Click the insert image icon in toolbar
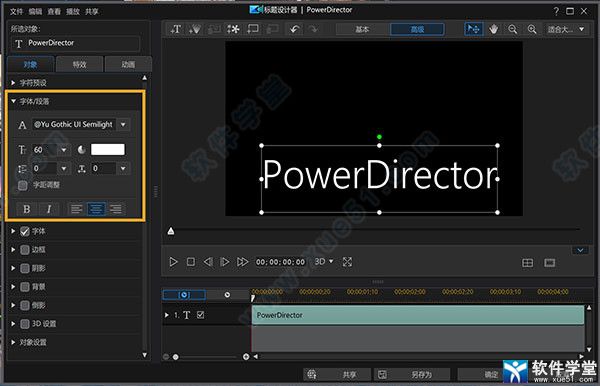Screen dimensions: 600x386 [x=214, y=29]
